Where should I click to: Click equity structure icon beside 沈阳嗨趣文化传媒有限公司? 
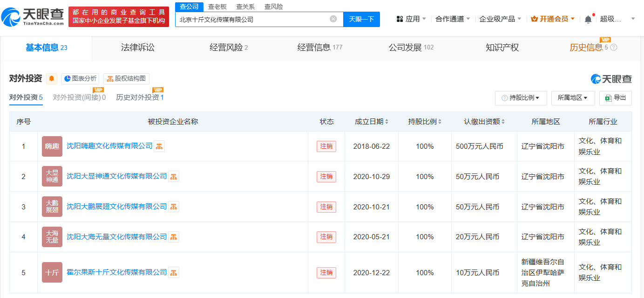click(x=159, y=146)
